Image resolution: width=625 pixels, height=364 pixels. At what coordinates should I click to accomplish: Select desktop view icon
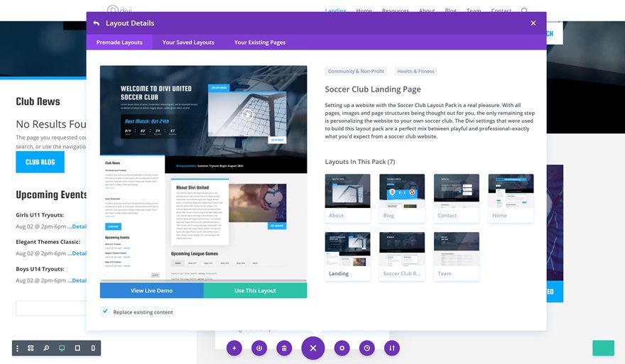click(x=62, y=348)
